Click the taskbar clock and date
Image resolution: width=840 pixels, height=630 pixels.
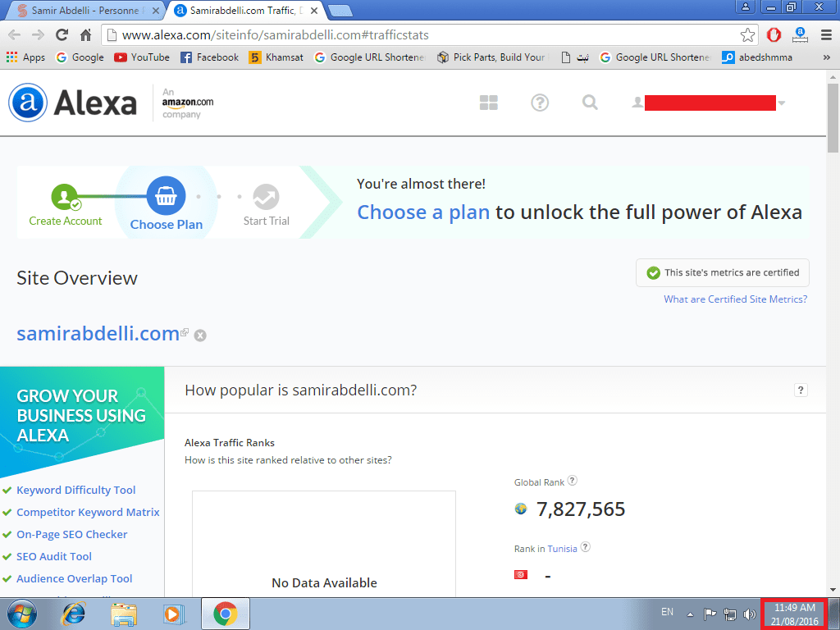(794, 614)
